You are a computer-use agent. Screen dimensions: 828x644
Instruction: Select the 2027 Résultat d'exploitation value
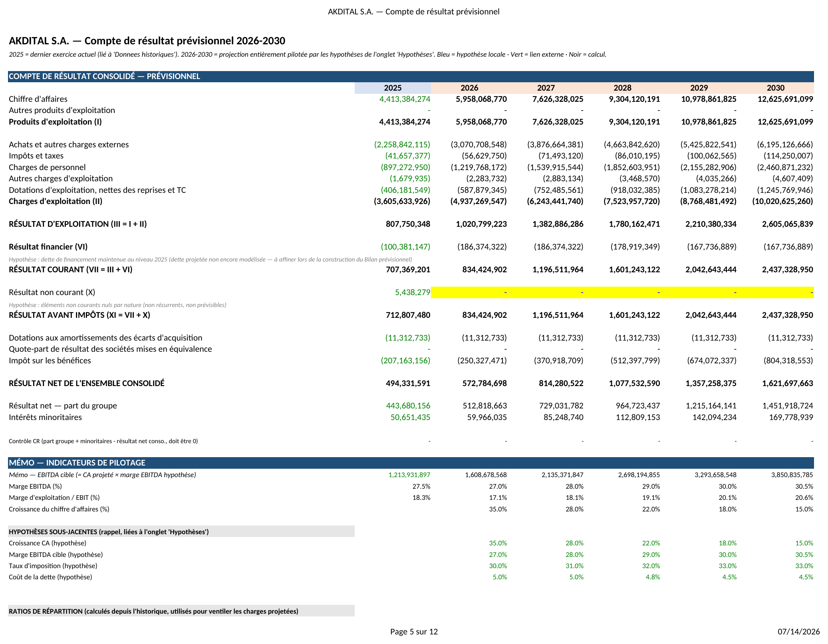(x=558, y=224)
